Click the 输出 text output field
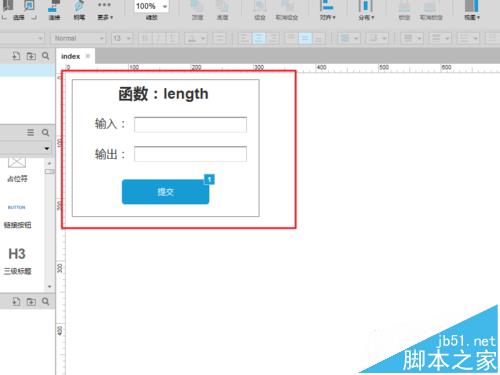Viewport: 500px width, 375px height. pos(190,154)
